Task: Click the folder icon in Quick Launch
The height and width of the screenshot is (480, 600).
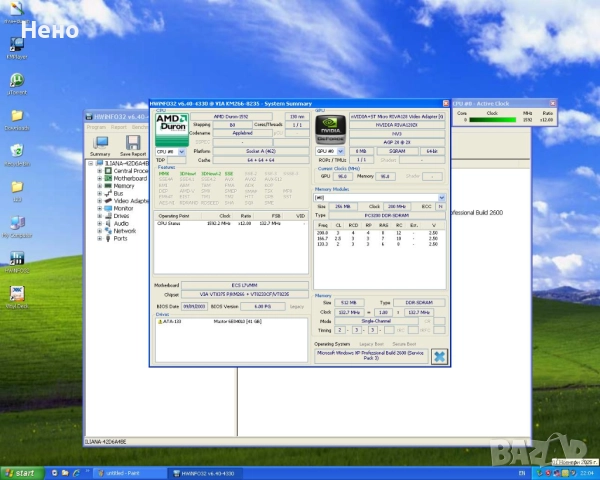Action: click(65, 473)
